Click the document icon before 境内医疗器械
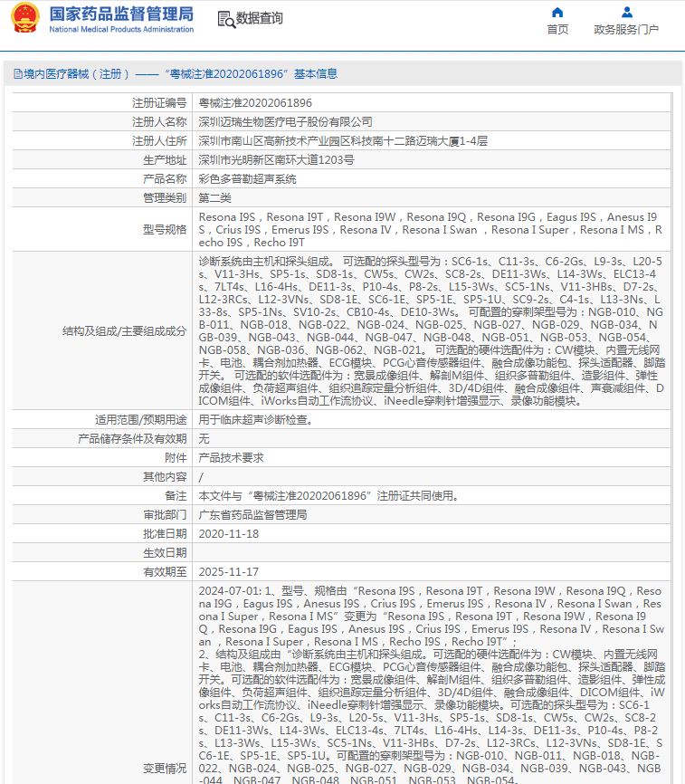Viewport: 685px width, 784px height. tap(18, 74)
